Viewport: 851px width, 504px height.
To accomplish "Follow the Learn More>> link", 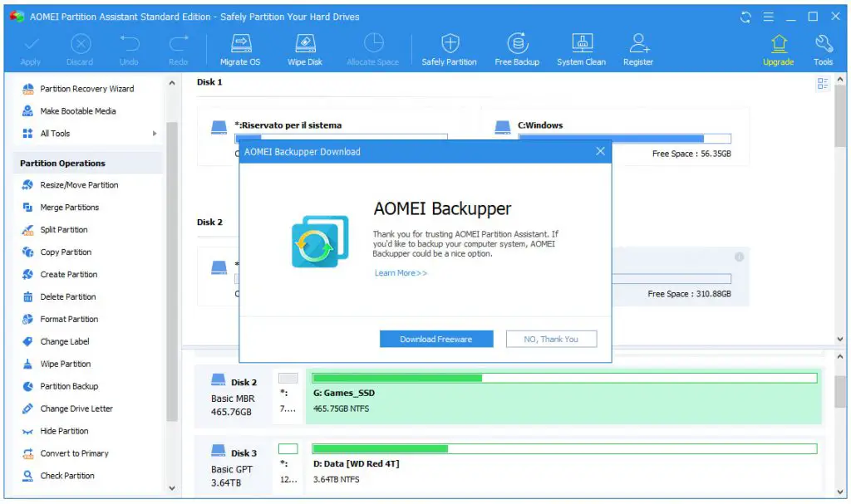I will coord(401,273).
